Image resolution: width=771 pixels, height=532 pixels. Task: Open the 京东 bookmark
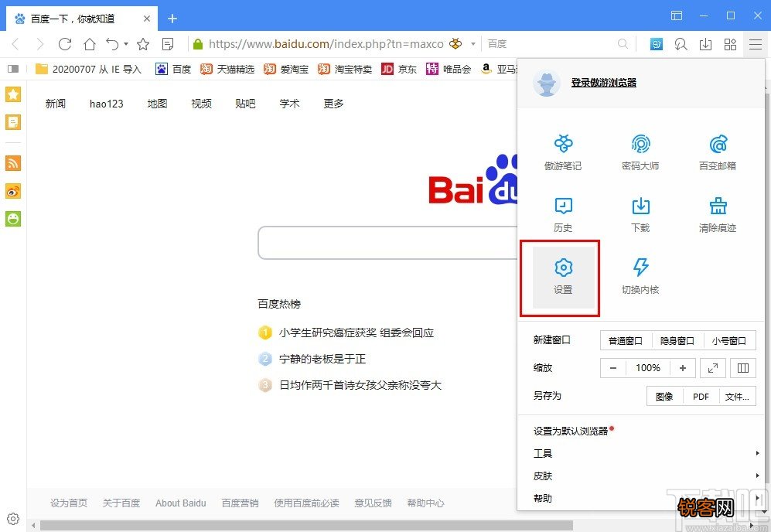point(399,69)
